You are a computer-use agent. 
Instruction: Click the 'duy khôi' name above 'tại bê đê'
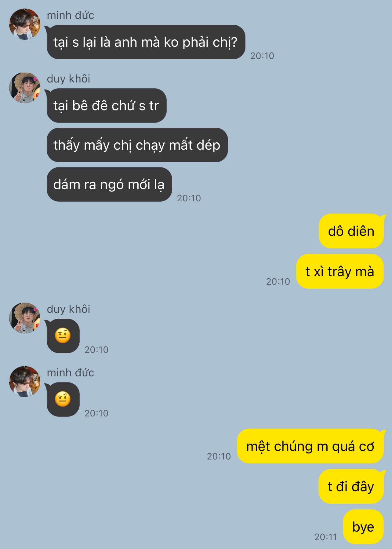point(68,79)
